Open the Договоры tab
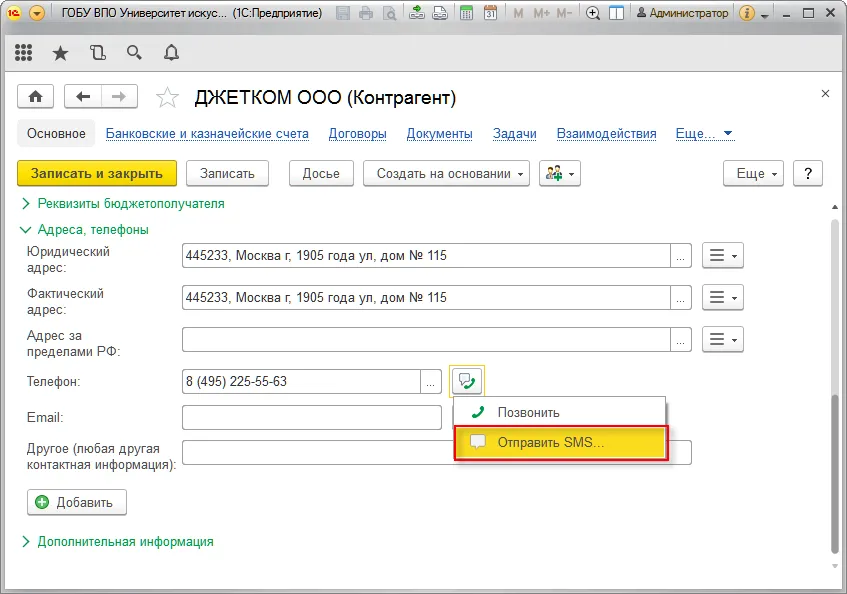 point(358,133)
